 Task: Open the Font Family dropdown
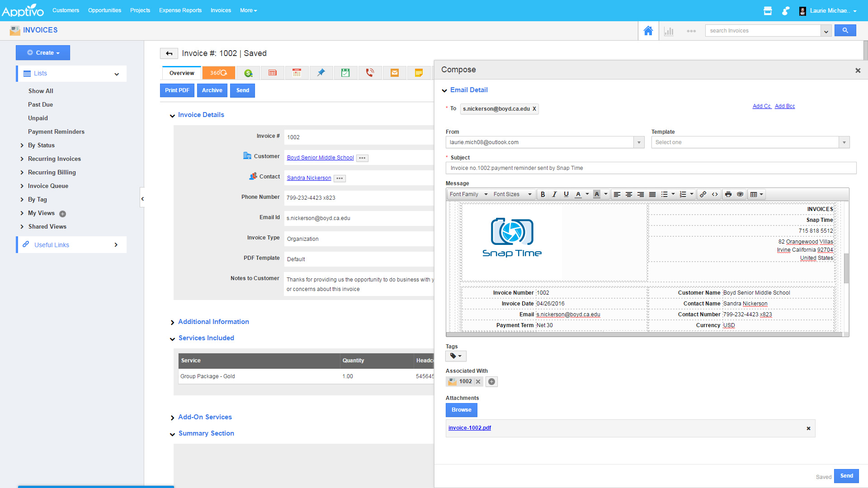[468, 194]
